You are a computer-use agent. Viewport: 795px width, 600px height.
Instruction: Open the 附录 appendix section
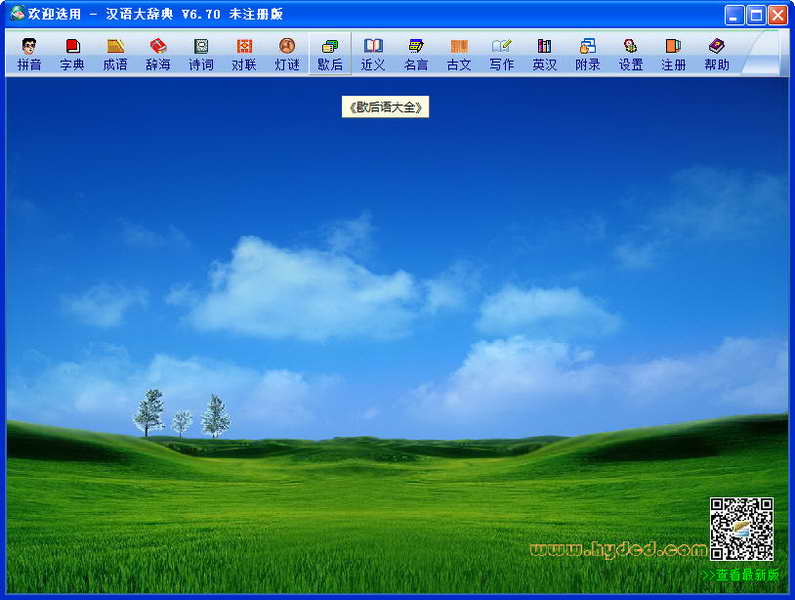(588, 54)
